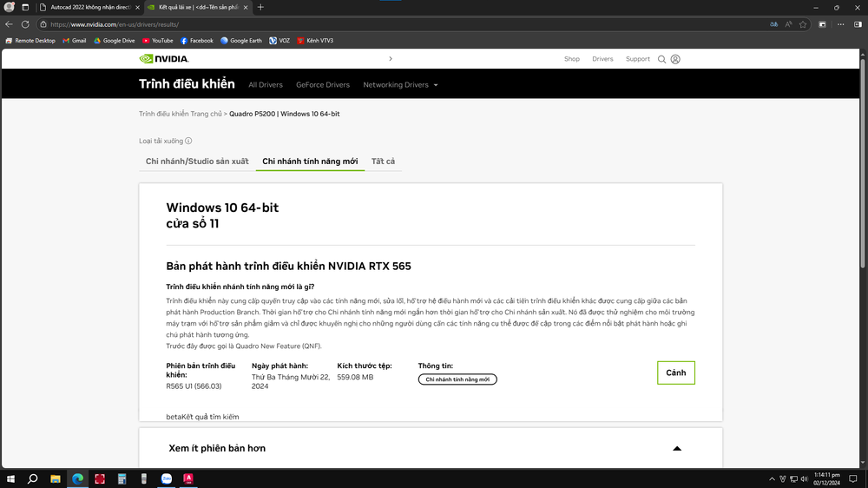Screen dimensions: 868x488
Task: Open the GeForce Drivers link
Action: click(323, 85)
